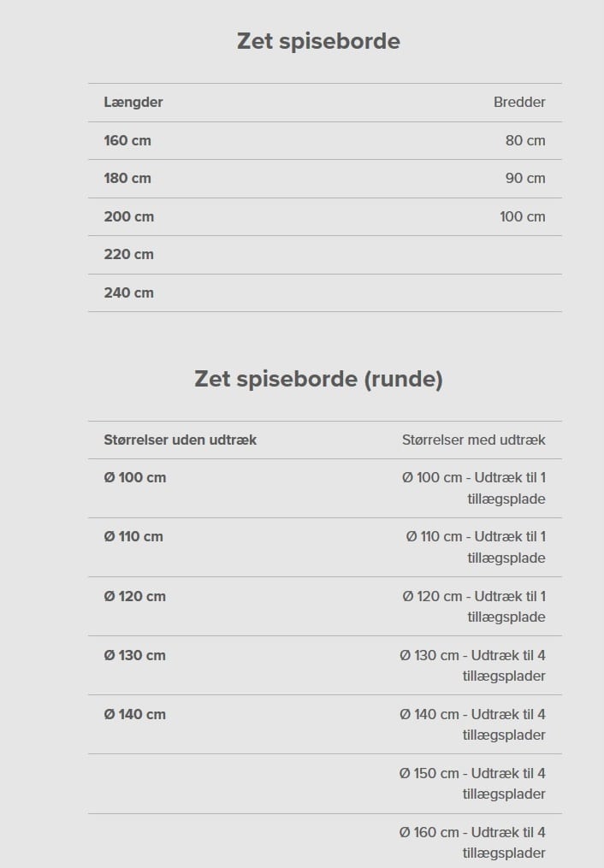Click Ø 150 cm - Udtræk til 4 tillægsplader
This screenshot has height=868, width=604.
coord(472,783)
